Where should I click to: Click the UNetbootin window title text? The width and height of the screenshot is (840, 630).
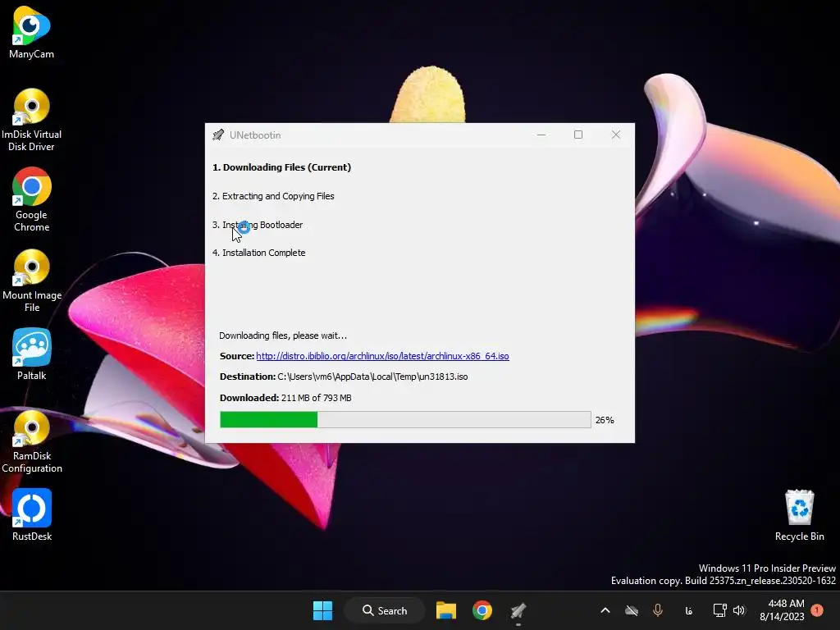point(255,135)
